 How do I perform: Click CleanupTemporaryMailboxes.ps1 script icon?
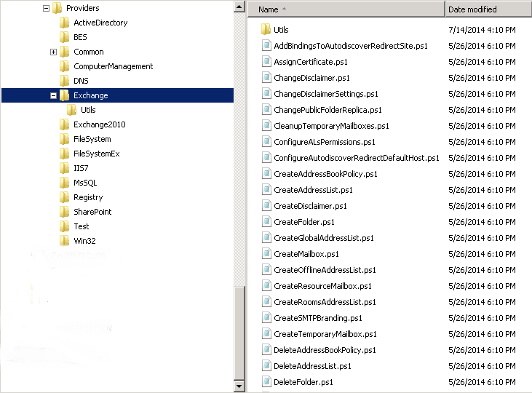pyautogui.click(x=266, y=126)
